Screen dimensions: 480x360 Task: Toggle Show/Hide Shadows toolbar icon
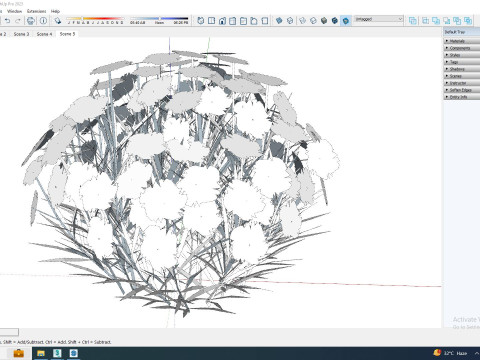[58, 21]
